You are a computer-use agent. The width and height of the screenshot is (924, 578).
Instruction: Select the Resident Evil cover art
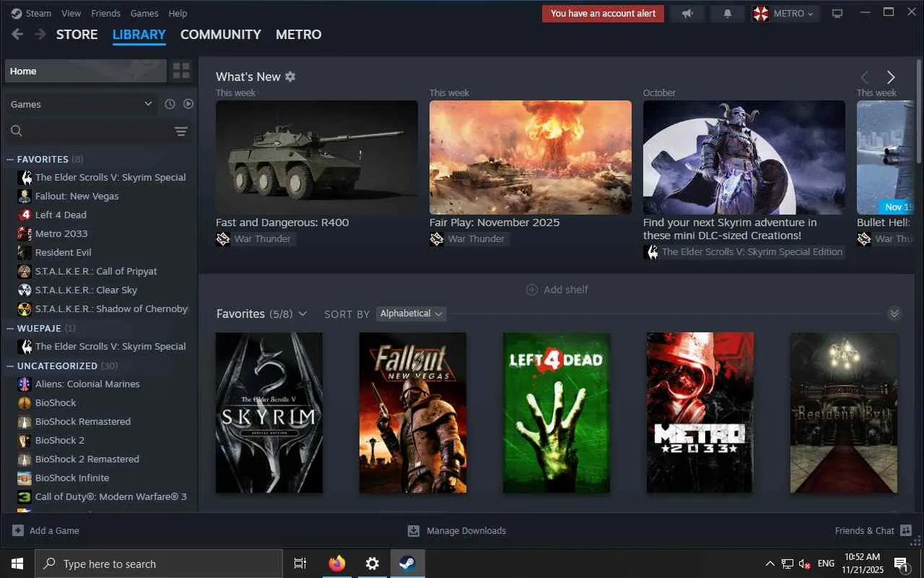click(844, 413)
